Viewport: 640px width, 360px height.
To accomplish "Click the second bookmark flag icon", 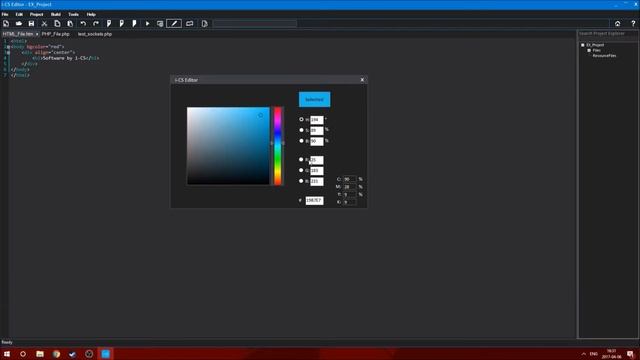I will click(121, 24).
